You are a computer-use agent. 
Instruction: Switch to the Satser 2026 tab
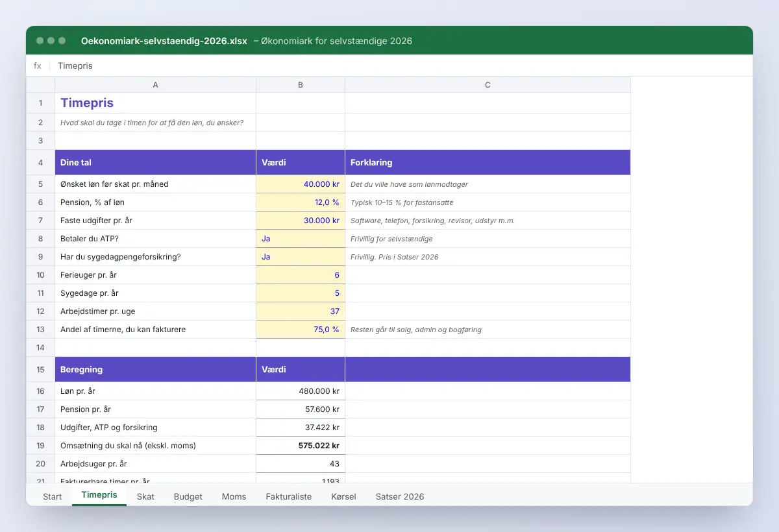[x=400, y=496]
